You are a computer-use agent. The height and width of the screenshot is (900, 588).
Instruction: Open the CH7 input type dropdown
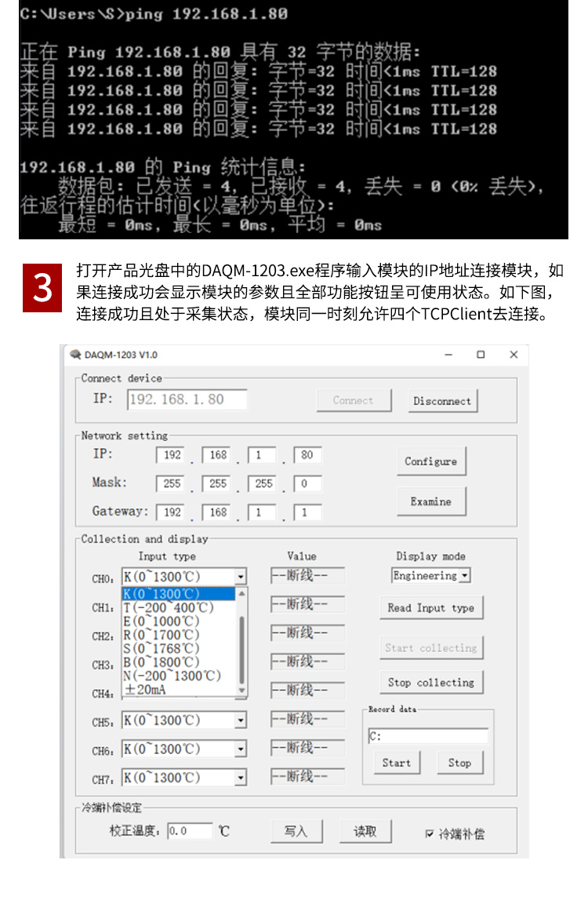241,777
